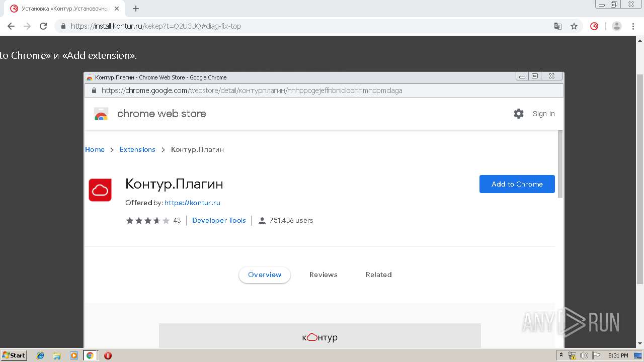Click Extensions in the breadcrumb
644x362 pixels.
pyautogui.click(x=137, y=149)
